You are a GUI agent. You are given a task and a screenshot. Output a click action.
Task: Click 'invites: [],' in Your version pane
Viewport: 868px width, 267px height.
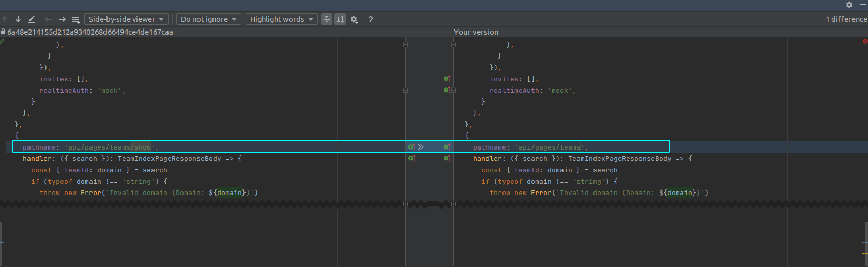[x=514, y=79]
